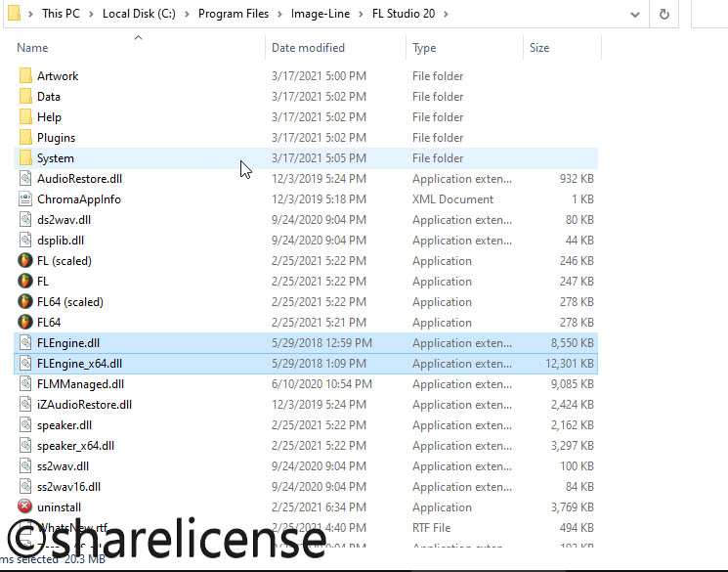Select the ChromaAppInfo XML icon

(25, 198)
